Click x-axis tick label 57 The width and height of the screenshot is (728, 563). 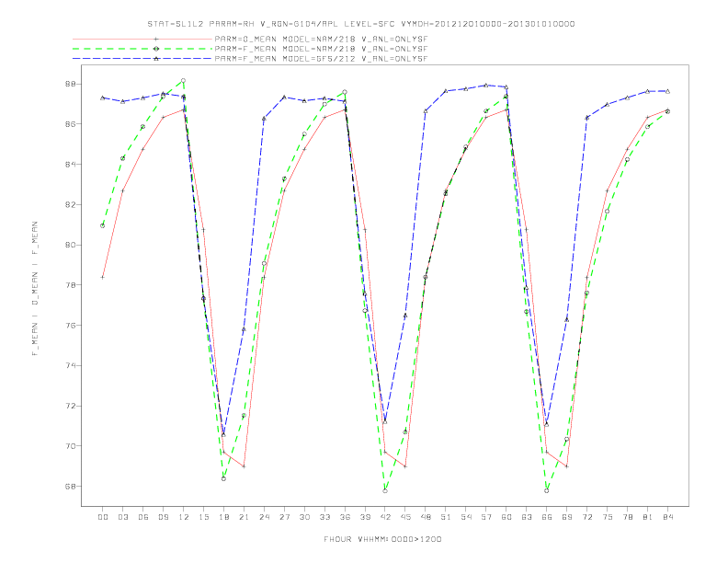(486, 517)
